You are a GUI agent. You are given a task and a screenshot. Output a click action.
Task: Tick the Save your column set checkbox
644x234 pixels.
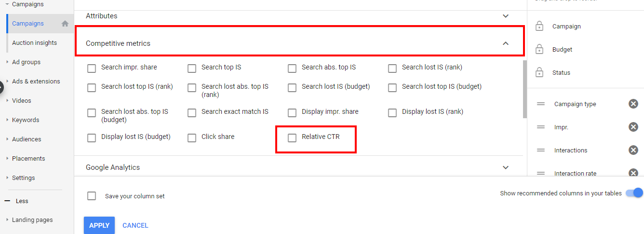click(92, 196)
